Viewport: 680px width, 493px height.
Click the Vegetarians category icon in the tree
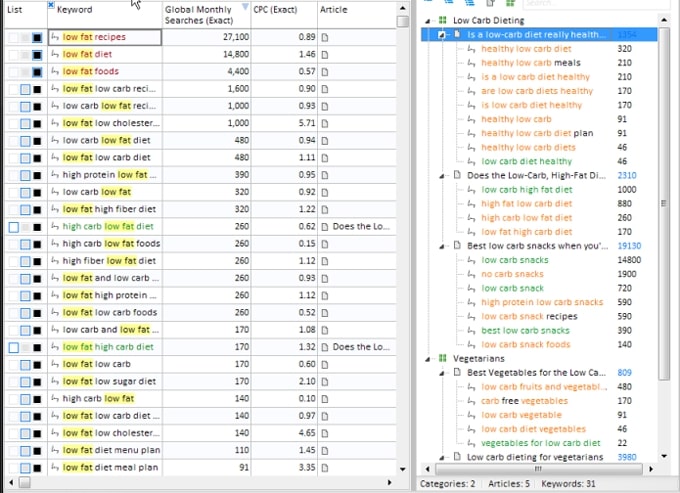coord(442,358)
